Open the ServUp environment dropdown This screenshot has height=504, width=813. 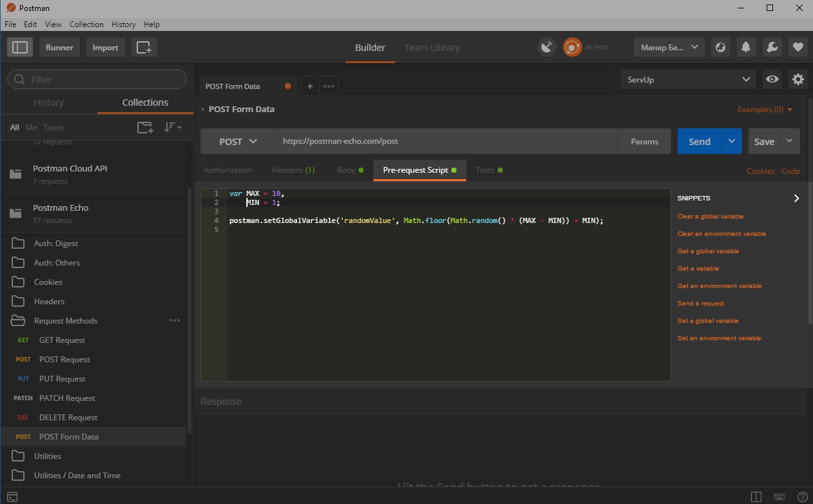pos(688,79)
